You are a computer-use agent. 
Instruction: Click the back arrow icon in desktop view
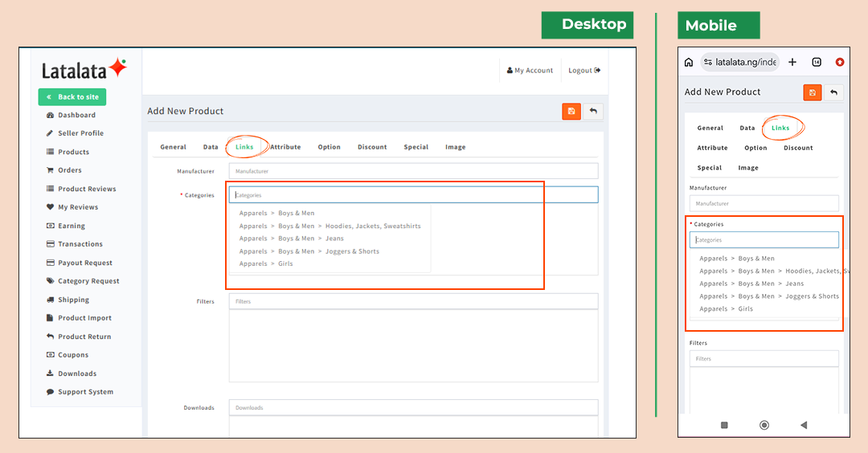tap(593, 111)
